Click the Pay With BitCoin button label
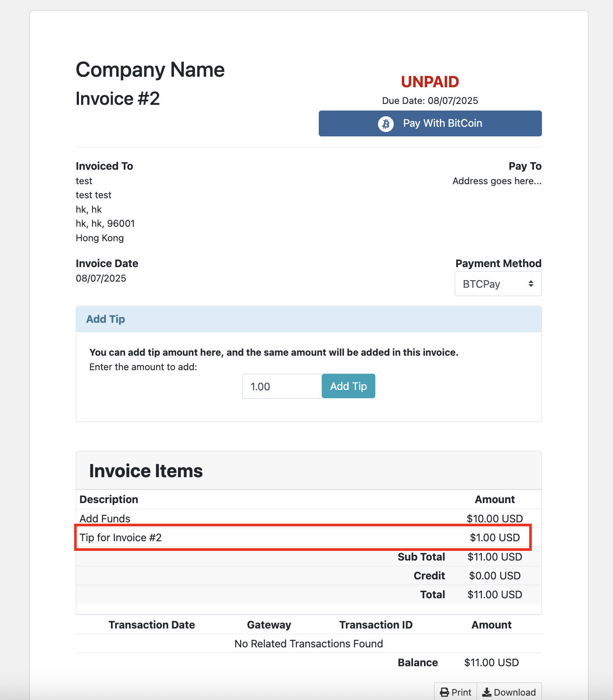 click(x=442, y=123)
